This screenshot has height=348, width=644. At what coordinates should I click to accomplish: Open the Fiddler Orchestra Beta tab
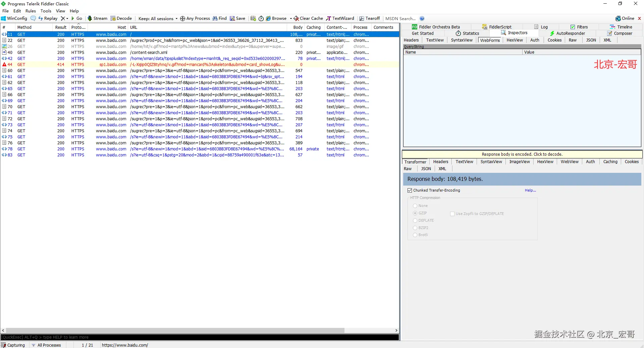pos(436,27)
